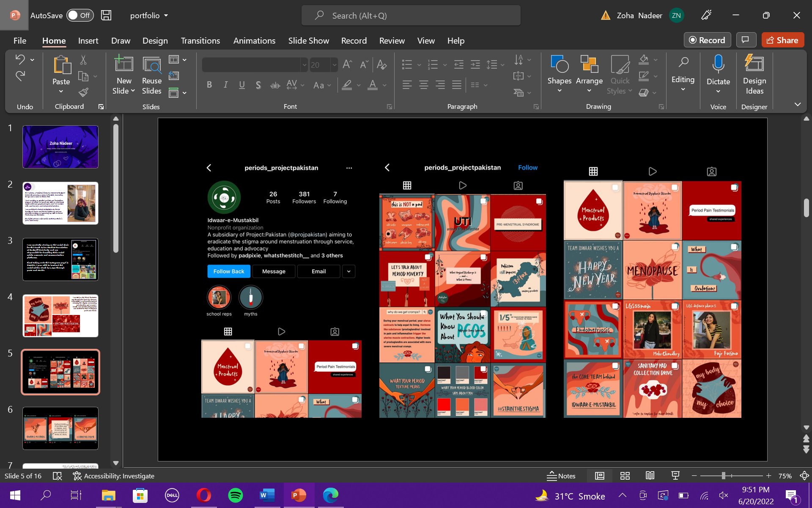812x508 pixels.
Task: Open the Comments pane icon
Action: click(746, 40)
